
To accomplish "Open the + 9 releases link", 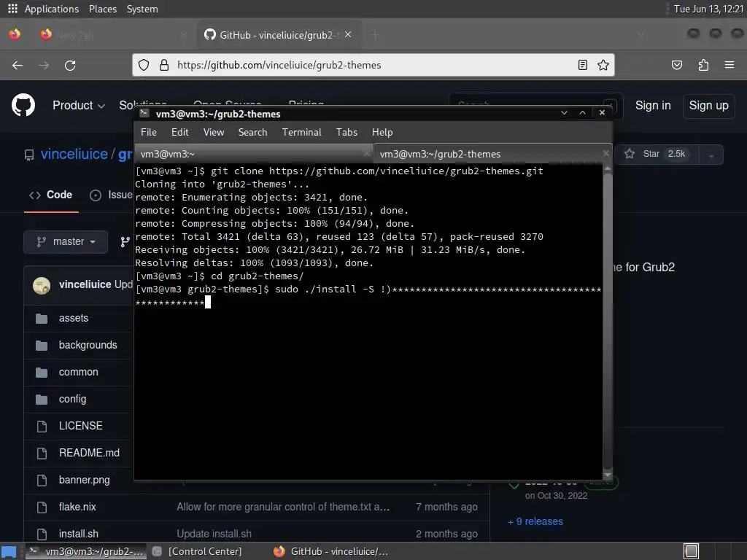I will tap(535, 522).
